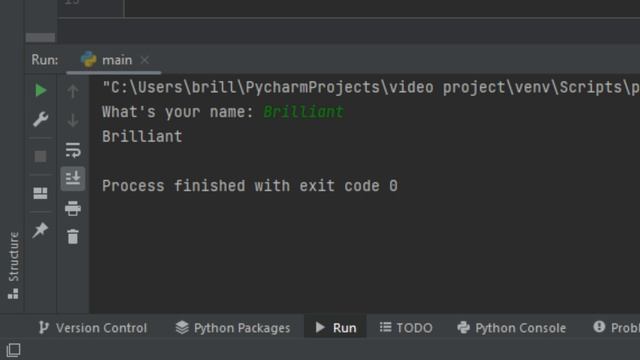Switch to the Run tool window button
The height and width of the screenshot is (360, 640).
tap(336, 328)
